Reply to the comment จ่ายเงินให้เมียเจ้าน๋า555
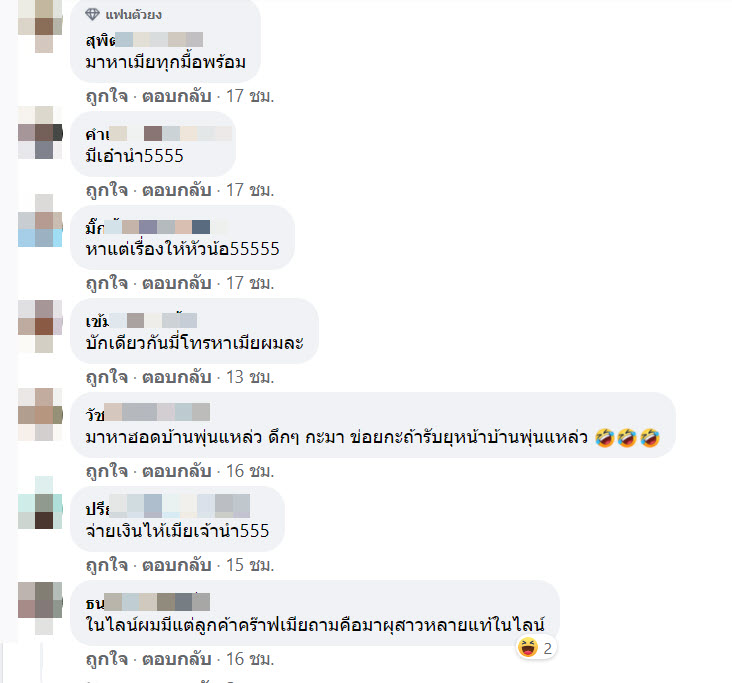Image resolution: width=732 pixels, height=683 pixels. [177, 565]
